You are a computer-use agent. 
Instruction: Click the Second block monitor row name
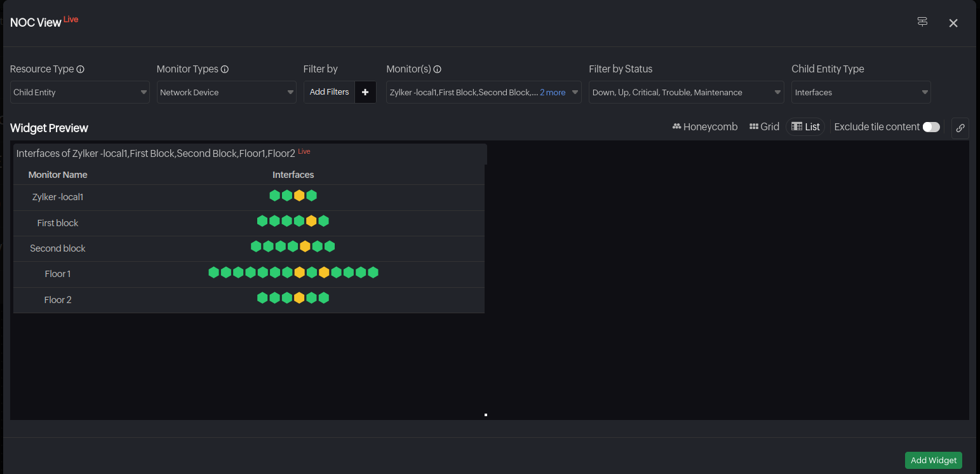point(58,248)
